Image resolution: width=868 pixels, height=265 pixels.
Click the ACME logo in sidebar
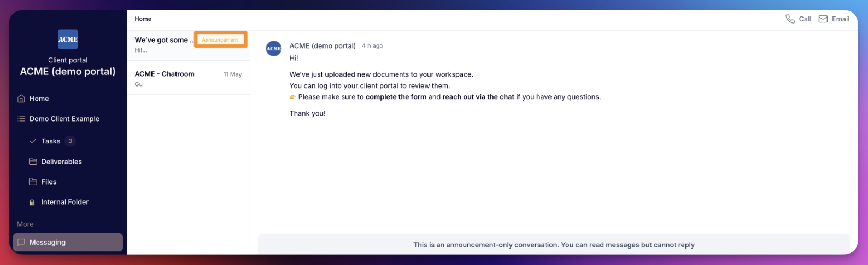tap(68, 39)
